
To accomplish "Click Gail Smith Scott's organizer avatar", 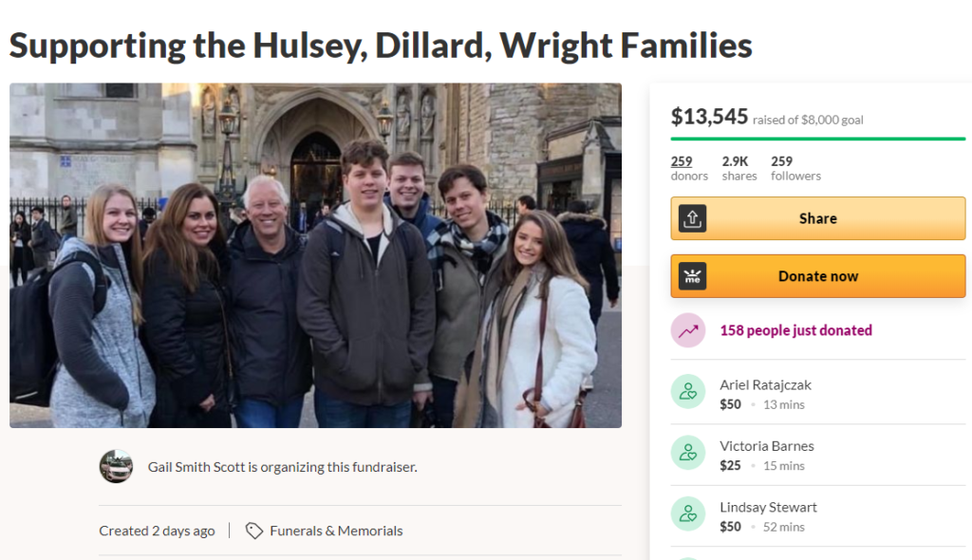I will [116, 466].
